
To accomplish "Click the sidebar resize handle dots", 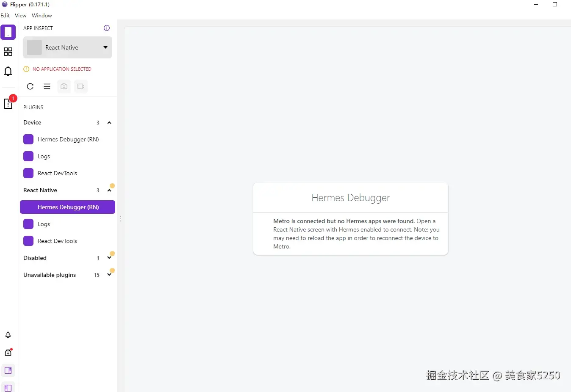I will click(121, 219).
